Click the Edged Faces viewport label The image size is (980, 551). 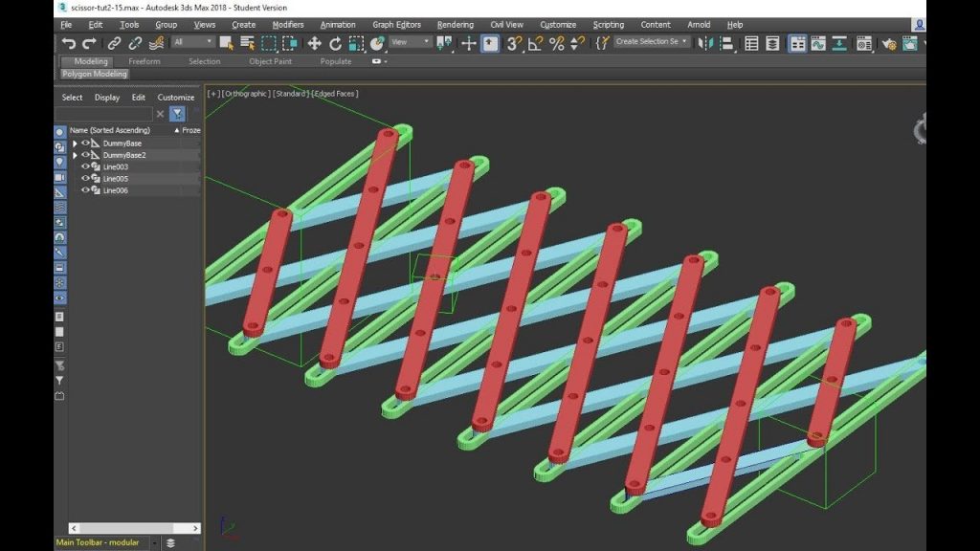tap(334, 93)
